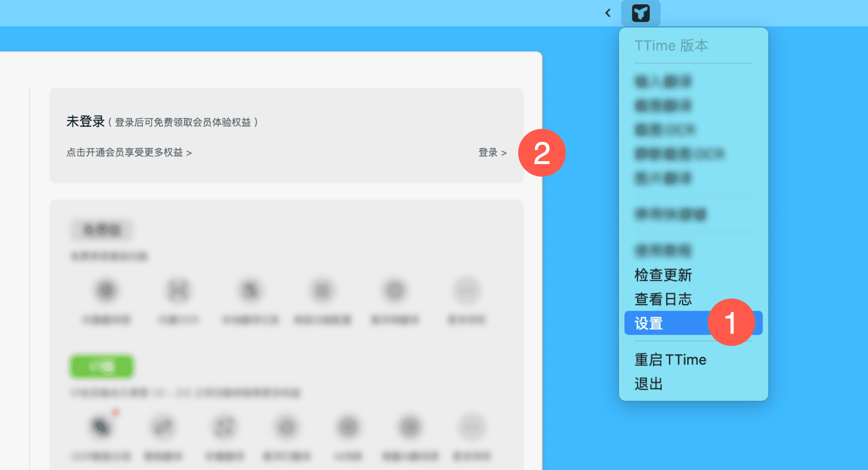Click the blurred grey plan badge above the icons
Image resolution: width=868 pixels, height=470 pixels.
102,230
